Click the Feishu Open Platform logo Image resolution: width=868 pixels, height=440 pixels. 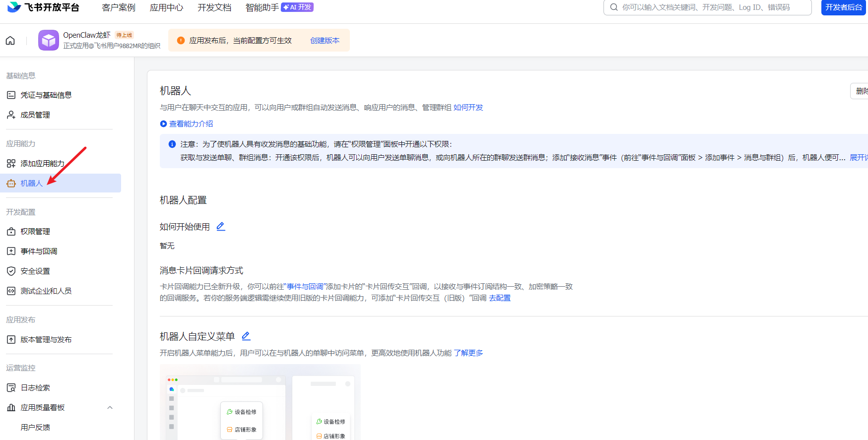[43, 7]
